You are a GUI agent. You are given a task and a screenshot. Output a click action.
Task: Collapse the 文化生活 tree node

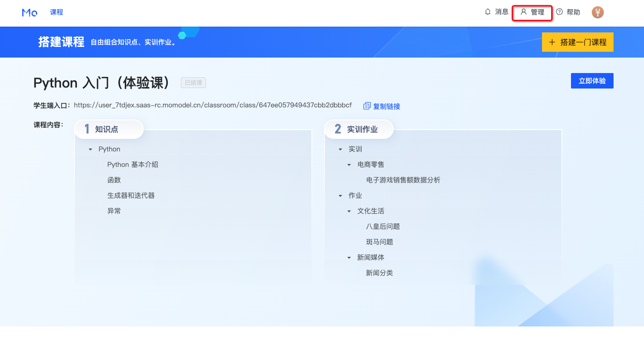click(349, 211)
